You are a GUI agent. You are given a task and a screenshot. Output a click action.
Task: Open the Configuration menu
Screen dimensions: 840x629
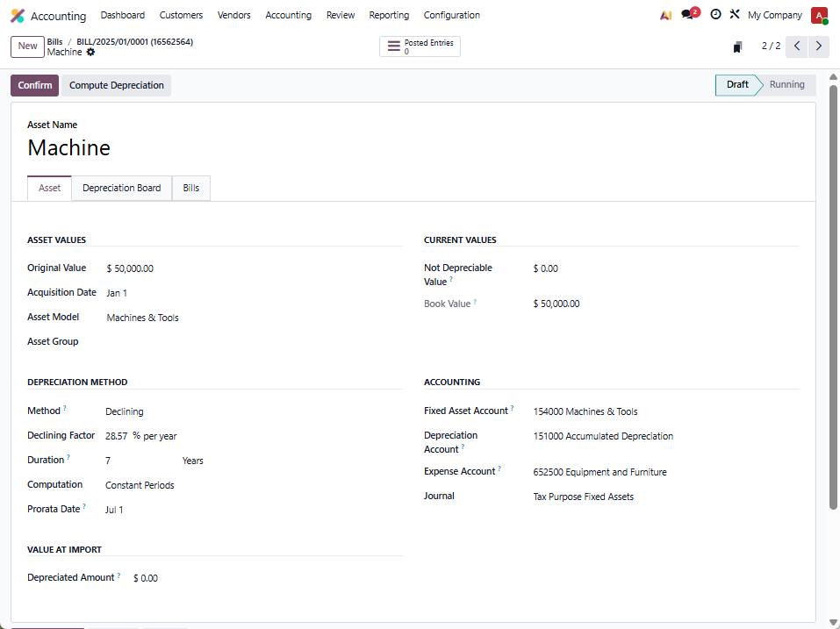pyautogui.click(x=451, y=15)
